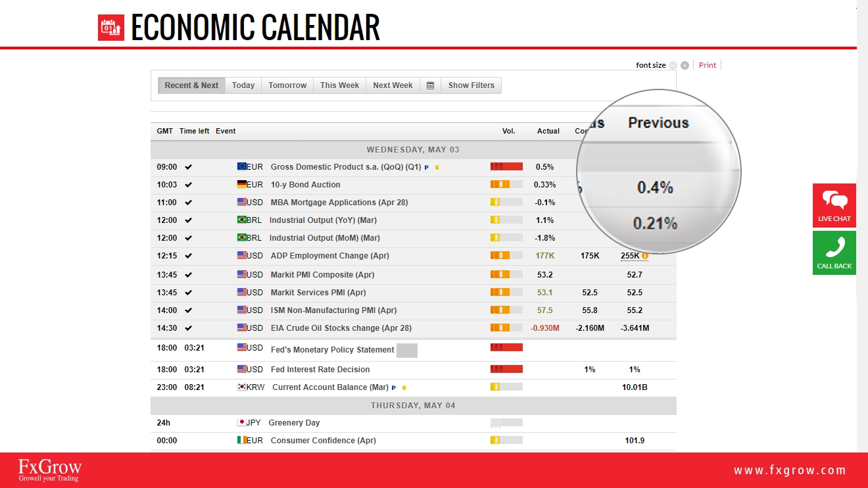Increase font size with plus icon
This screenshot has width=868, height=488.
pos(685,66)
